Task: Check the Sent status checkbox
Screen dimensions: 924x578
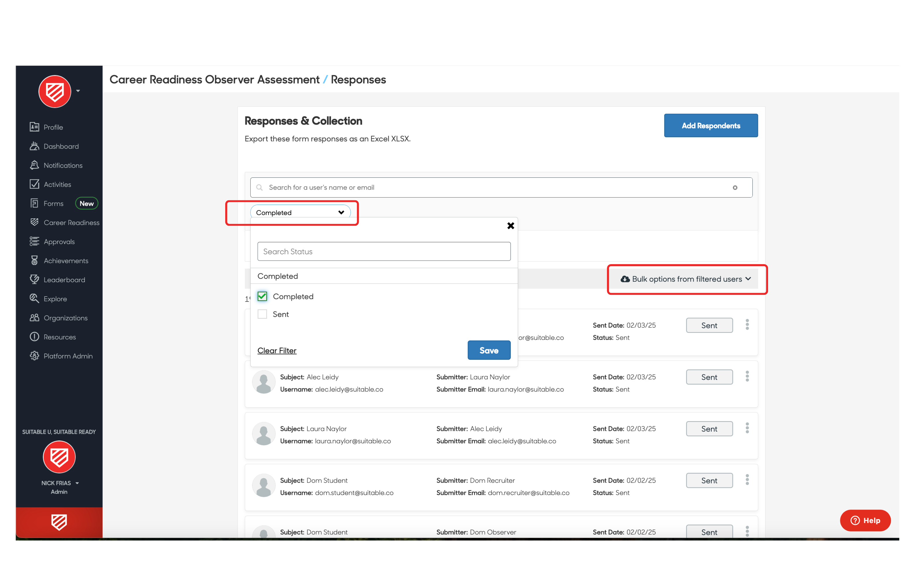Action: [262, 314]
